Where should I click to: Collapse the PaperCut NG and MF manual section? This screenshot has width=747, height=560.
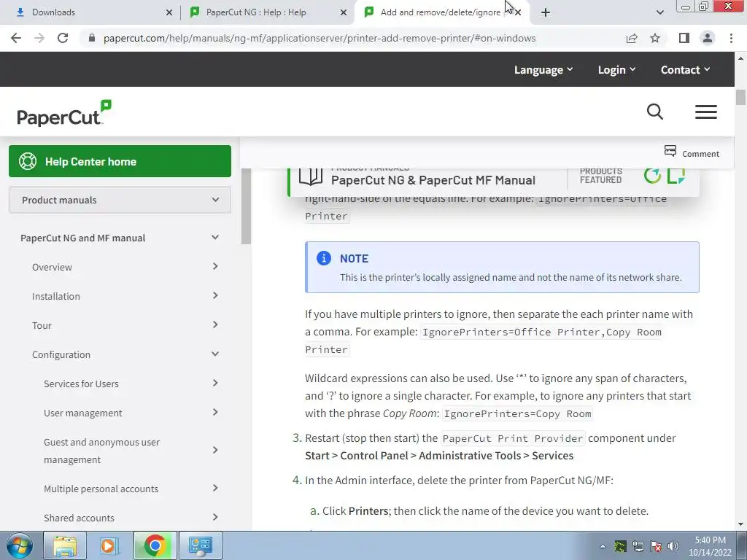click(x=215, y=237)
